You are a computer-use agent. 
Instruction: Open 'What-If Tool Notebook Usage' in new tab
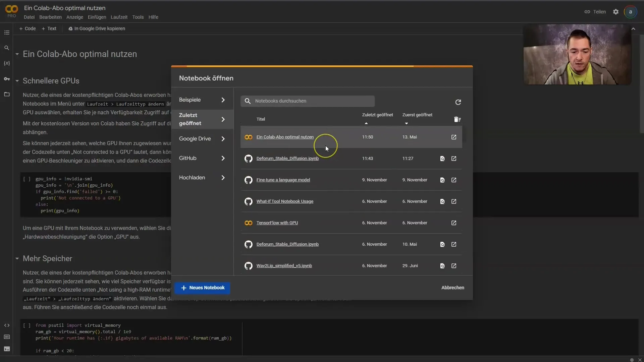click(x=454, y=201)
